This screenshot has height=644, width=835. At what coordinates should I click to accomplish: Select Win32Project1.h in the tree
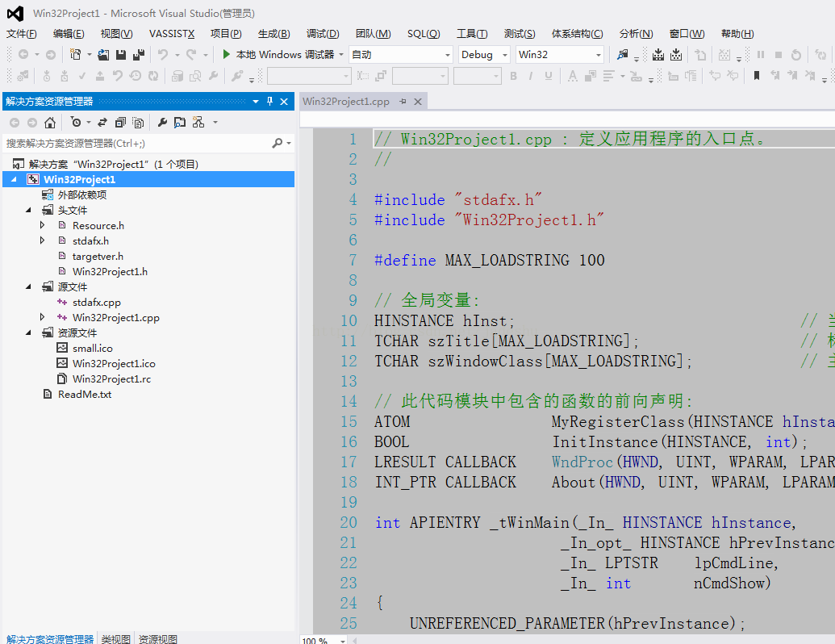pyautogui.click(x=110, y=272)
